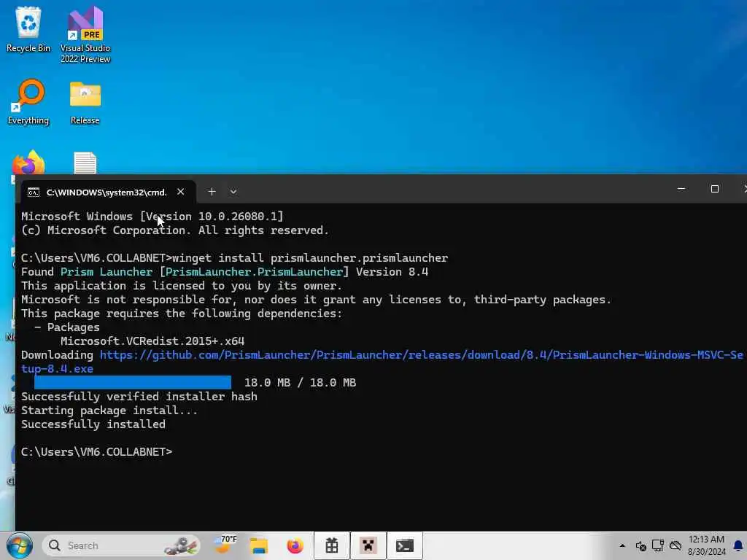Open the clock showing 12:13 AM
This screenshot has width=747, height=560.
pos(706,545)
